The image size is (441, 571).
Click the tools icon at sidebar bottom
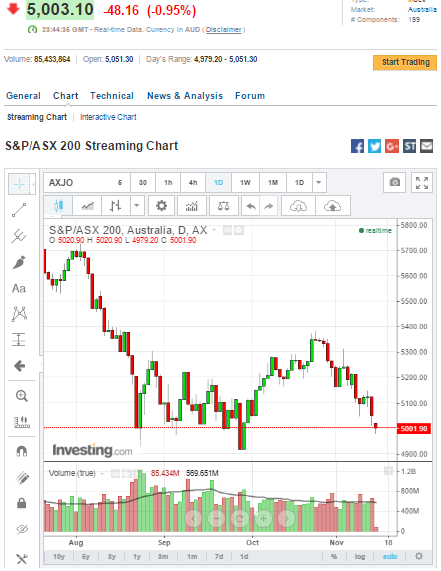tap(22, 558)
